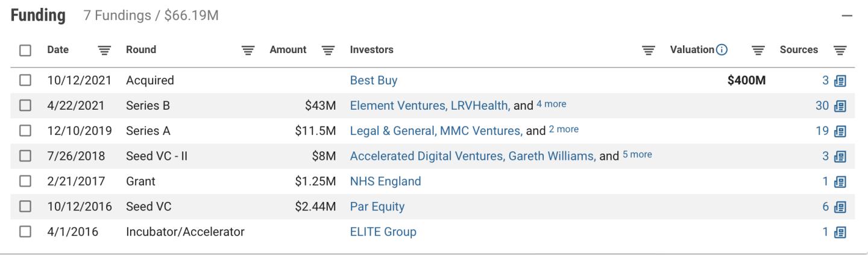Click the Valuation info icon
Image resolution: width=868 pixels, height=255 pixels.
(x=721, y=50)
